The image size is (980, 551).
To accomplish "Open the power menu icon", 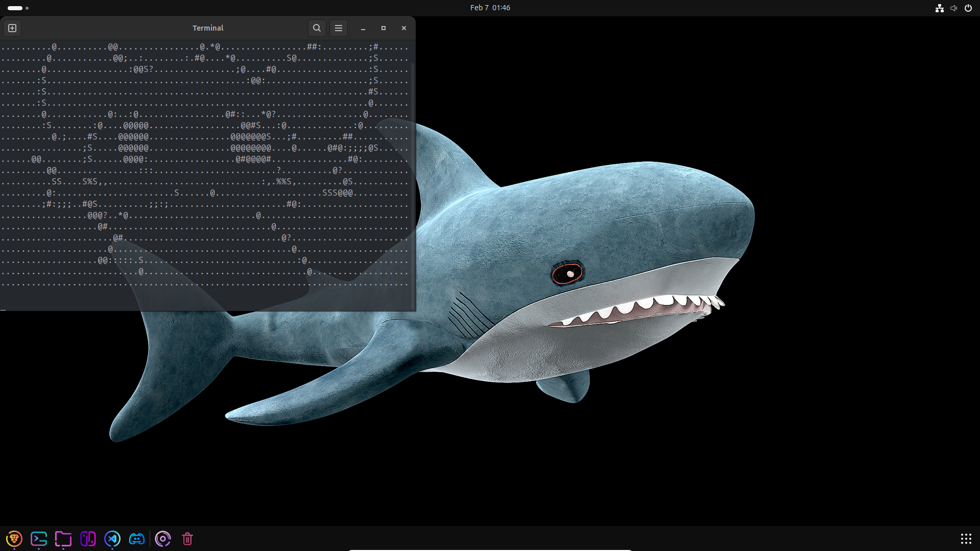I will point(968,8).
